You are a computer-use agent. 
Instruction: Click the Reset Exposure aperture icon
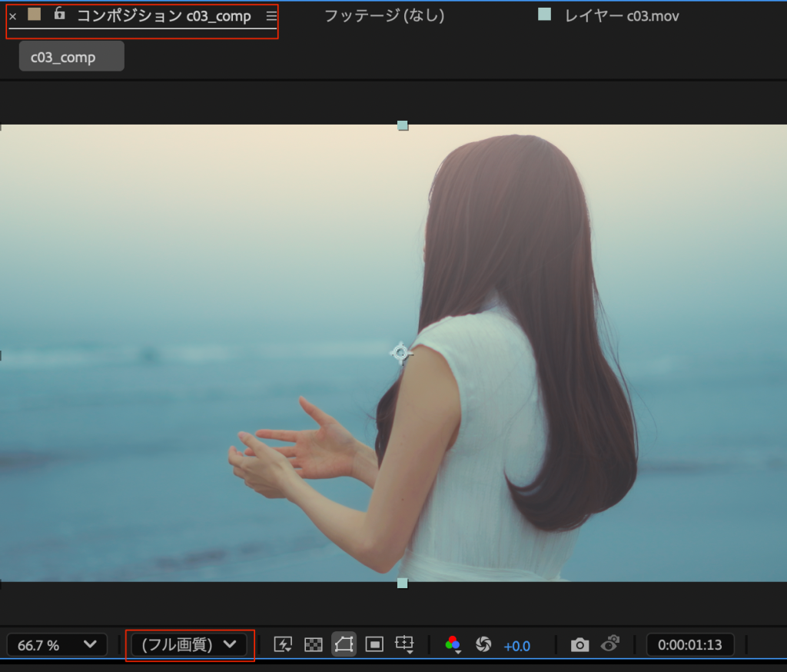click(483, 644)
